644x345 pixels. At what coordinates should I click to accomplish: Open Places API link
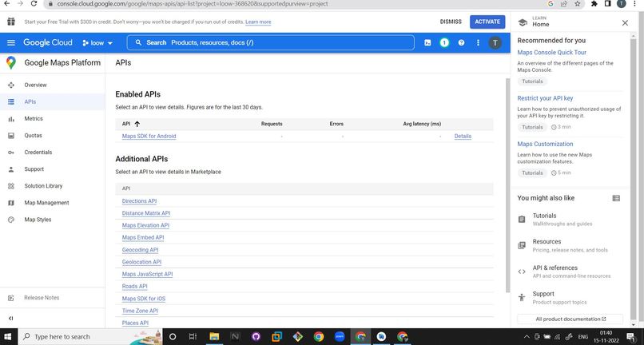pyautogui.click(x=135, y=323)
